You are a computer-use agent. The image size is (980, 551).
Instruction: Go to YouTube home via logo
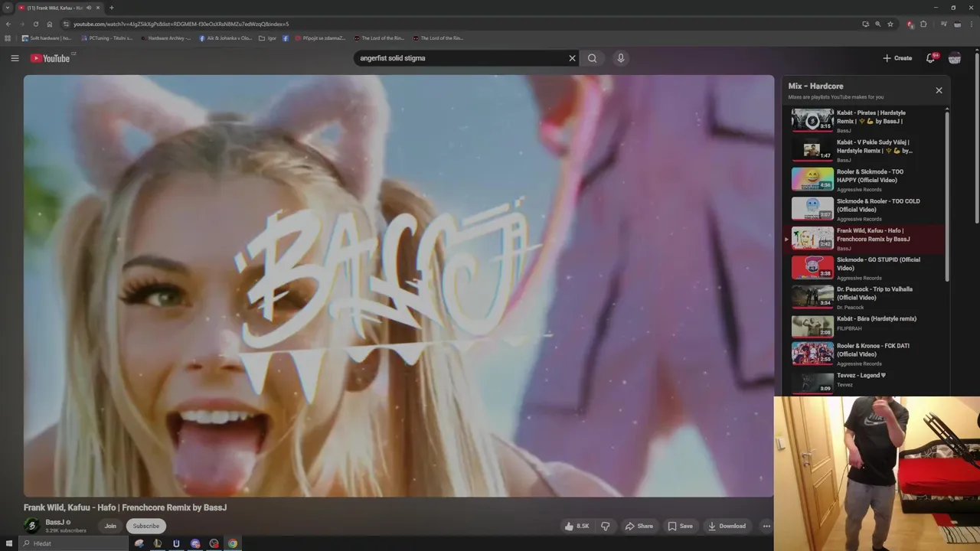tap(51, 58)
